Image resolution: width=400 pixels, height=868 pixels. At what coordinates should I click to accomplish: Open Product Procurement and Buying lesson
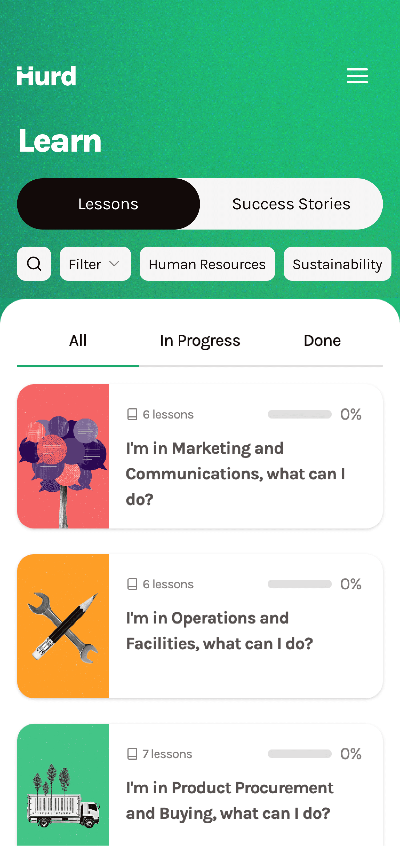coord(230,801)
